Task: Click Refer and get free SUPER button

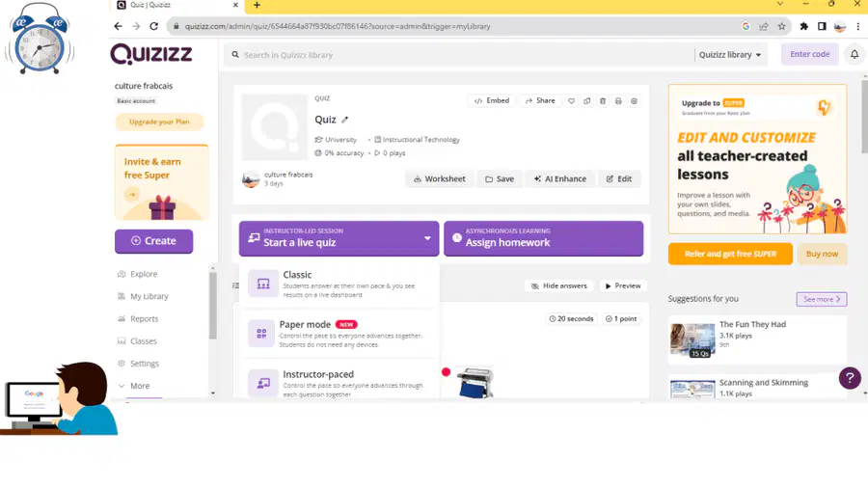Action: tap(730, 254)
